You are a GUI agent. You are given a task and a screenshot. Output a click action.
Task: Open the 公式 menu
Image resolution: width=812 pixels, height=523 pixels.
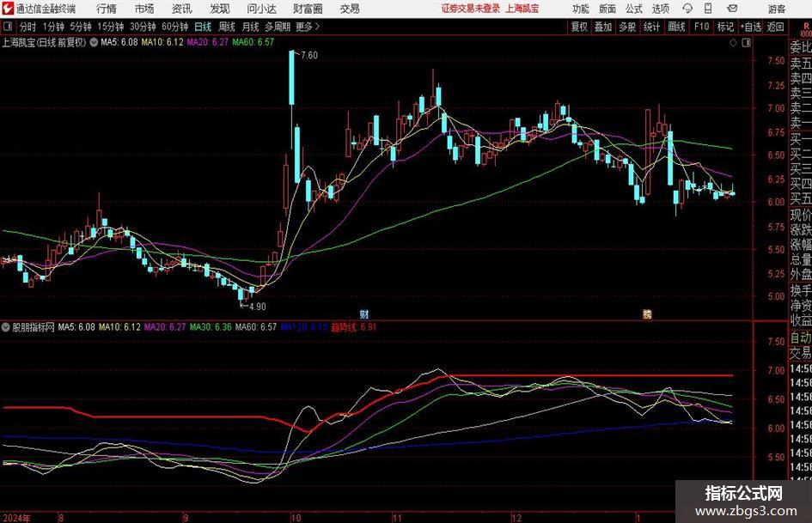click(634, 9)
